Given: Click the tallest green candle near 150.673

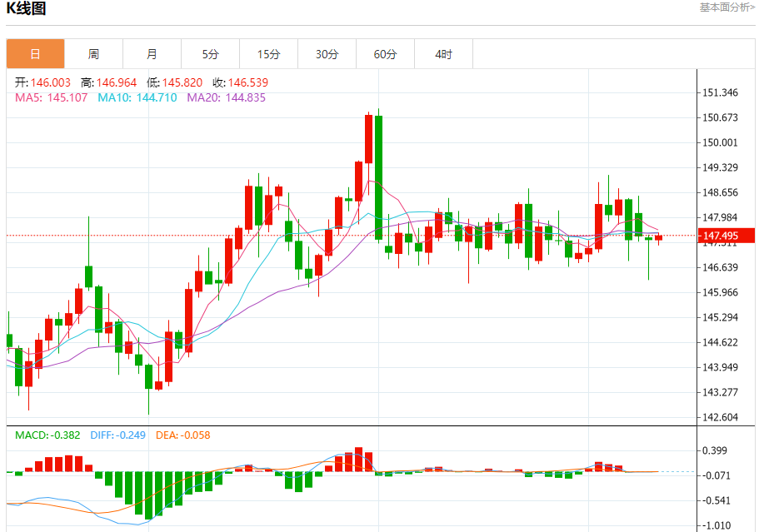Looking at the screenshot, I should pos(378,177).
